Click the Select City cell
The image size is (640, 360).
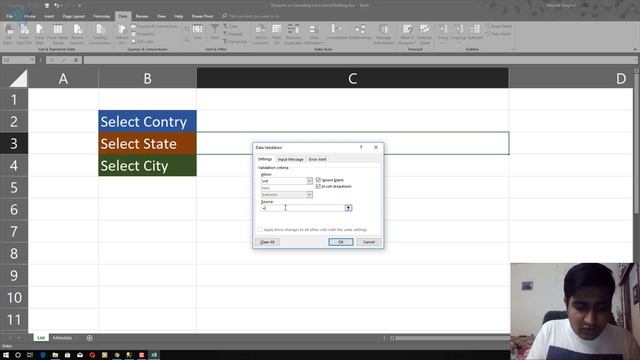pos(147,165)
